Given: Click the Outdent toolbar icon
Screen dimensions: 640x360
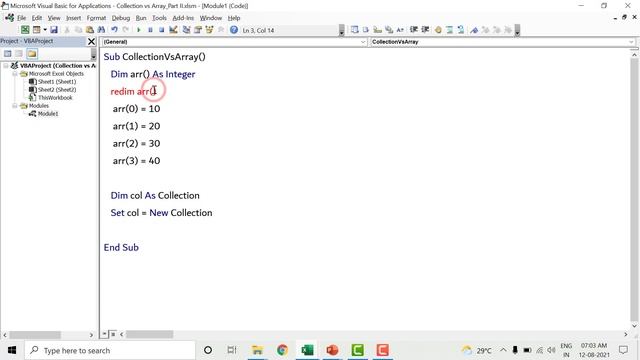Looking at the screenshot, I should [425, 30].
